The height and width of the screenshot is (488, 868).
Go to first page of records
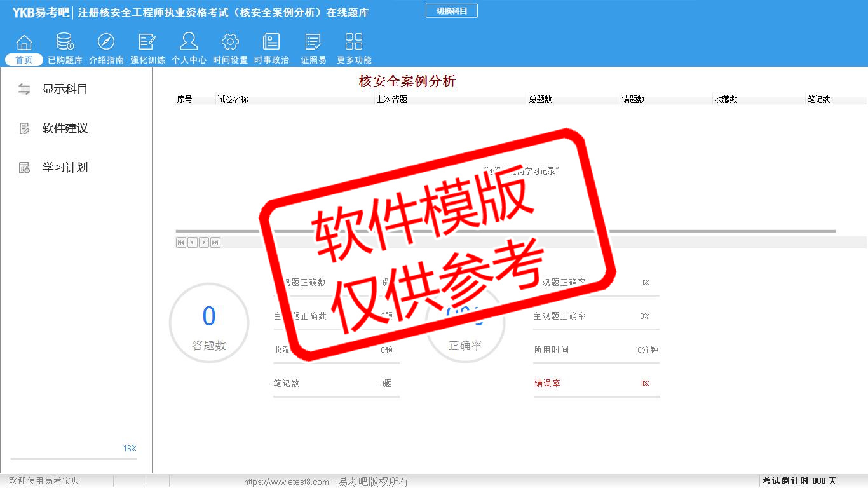coord(181,242)
